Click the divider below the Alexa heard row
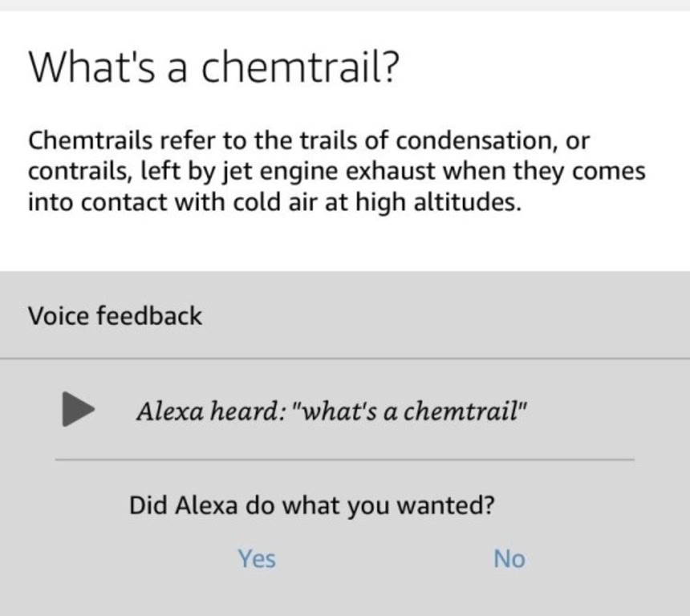Screen dimensions: 690x616 point(345,460)
